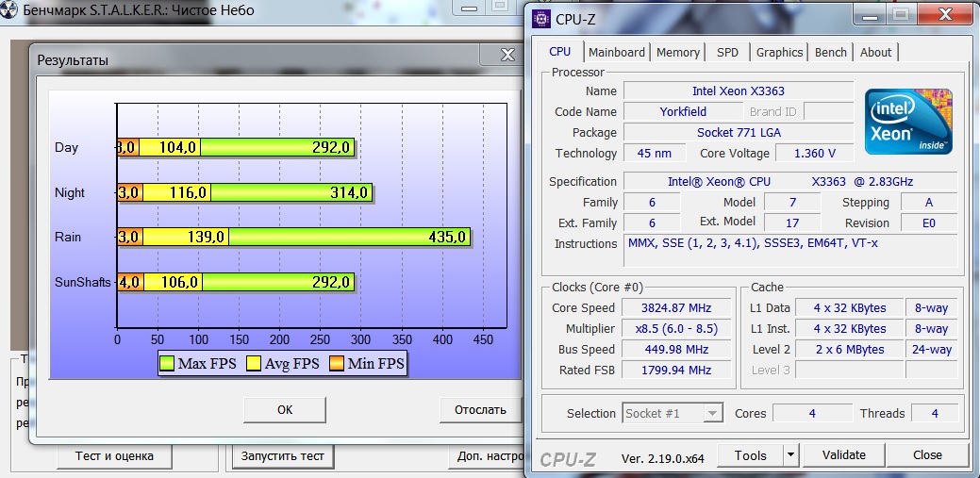
Task: Click the SunShafts row label in chart
Action: click(82, 283)
